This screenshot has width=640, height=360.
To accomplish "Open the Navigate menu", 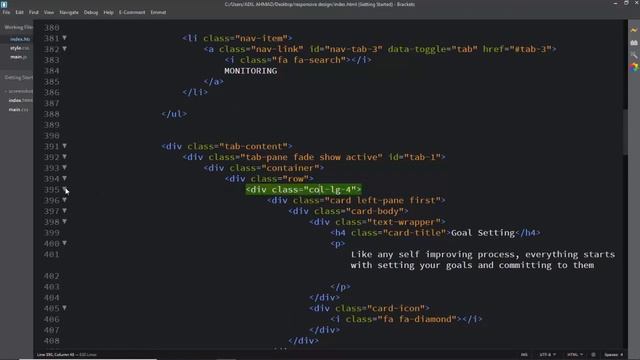I will pyautogui.click(x=69, y=12).
